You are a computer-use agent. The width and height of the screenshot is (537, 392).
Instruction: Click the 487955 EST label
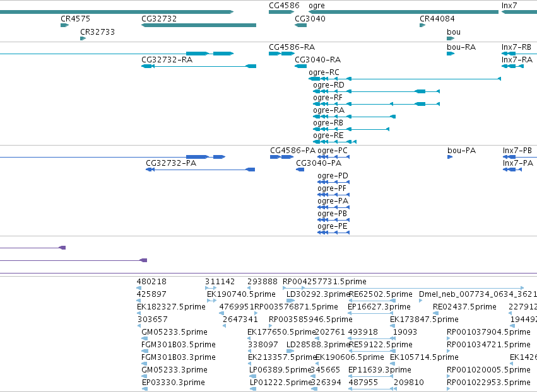coord(363,383)
